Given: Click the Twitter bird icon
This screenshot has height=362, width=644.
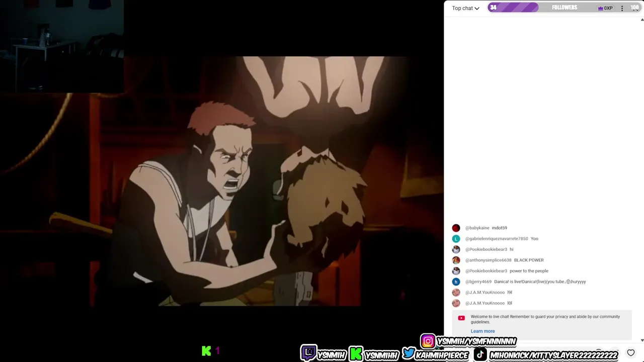Looking at the screenshot, I should click(x=409, y=353).
